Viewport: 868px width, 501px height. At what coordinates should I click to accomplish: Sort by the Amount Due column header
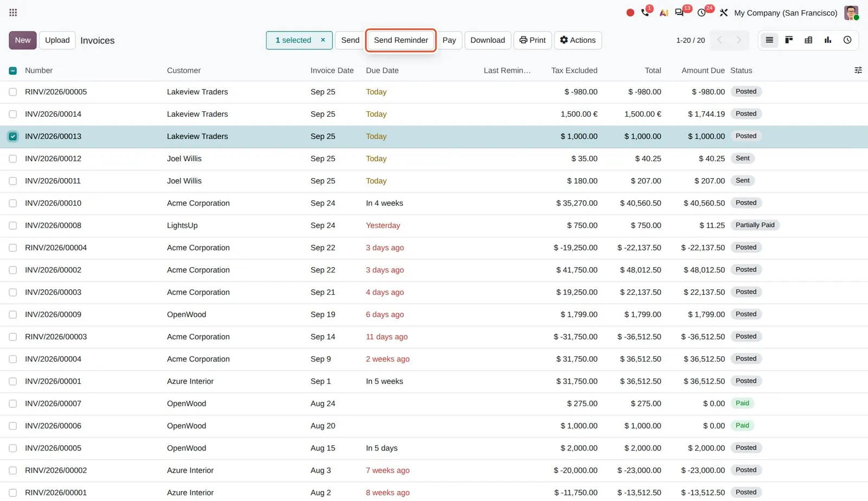pyautogui.click(x=703, y=71)
